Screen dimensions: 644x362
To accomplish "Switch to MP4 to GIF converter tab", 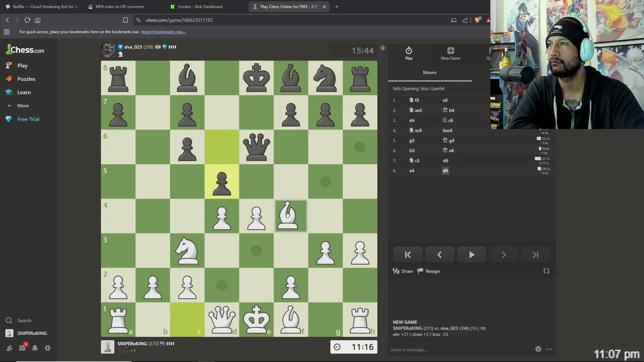I will click(120, 7).
